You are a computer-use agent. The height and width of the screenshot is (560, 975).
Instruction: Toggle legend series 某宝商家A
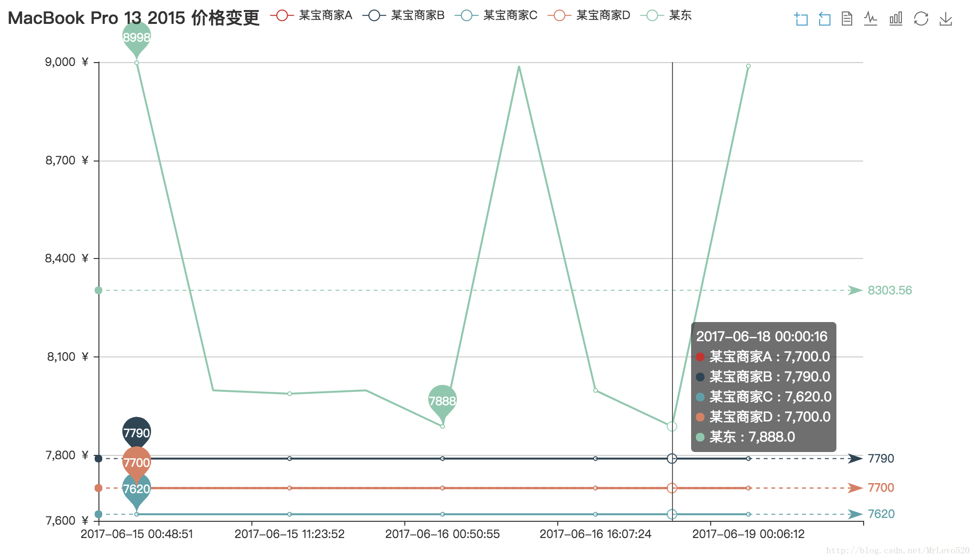312,16
